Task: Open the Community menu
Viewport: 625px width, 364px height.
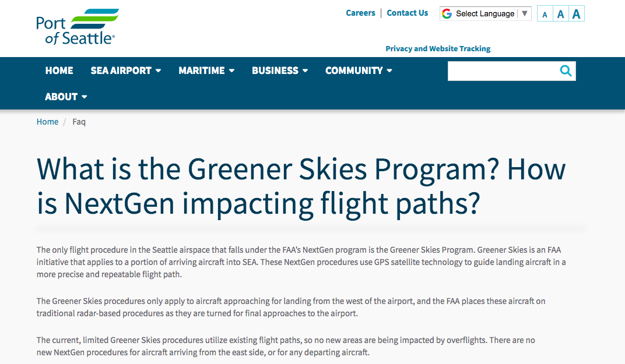Action: click(x=359, y=70)
